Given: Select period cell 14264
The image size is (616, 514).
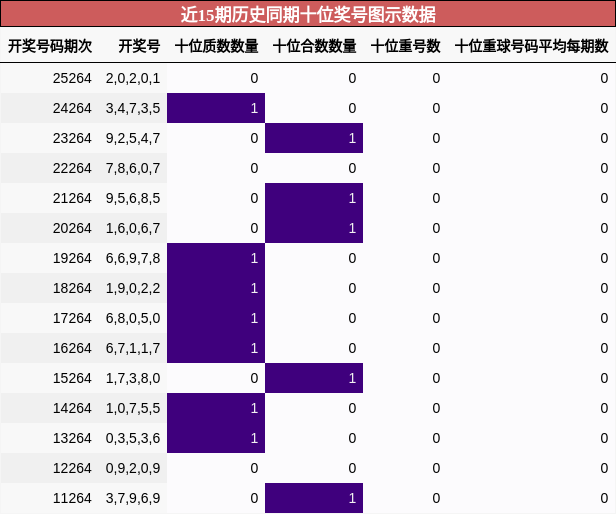Looking at the screenshot, I should (x=72, y=408).
